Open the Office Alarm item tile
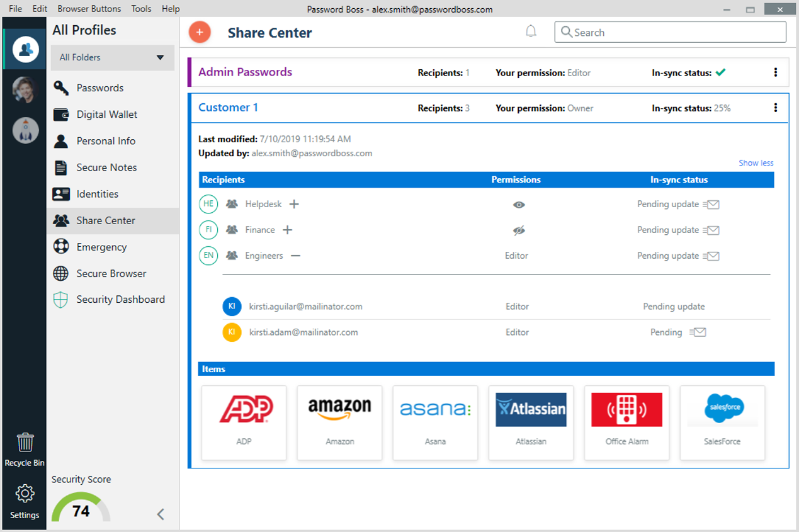This screenshot has width=799, height=532. [x=626, y=422]
